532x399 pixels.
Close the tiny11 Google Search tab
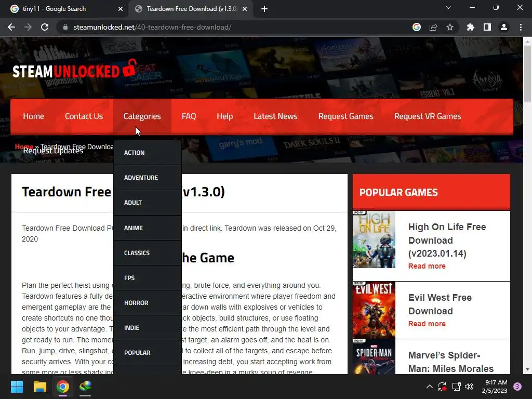pyautogui.click(x=121, y=9)
